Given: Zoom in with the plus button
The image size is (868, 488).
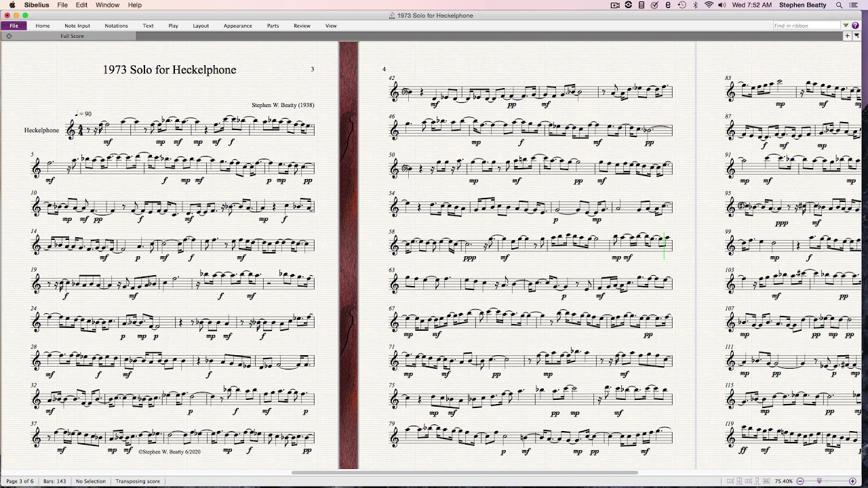Looking at the screenshot, I should point(852,481).
